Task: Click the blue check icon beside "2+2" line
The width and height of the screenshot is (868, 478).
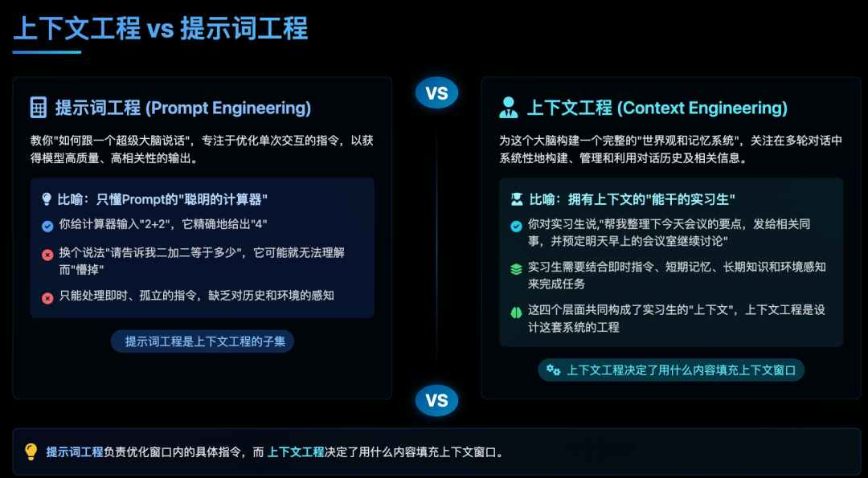Action: coord(47,226)
